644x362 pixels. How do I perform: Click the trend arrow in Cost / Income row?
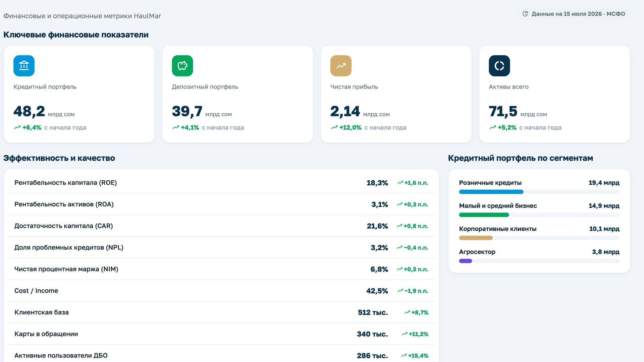[x=400, y=291]
